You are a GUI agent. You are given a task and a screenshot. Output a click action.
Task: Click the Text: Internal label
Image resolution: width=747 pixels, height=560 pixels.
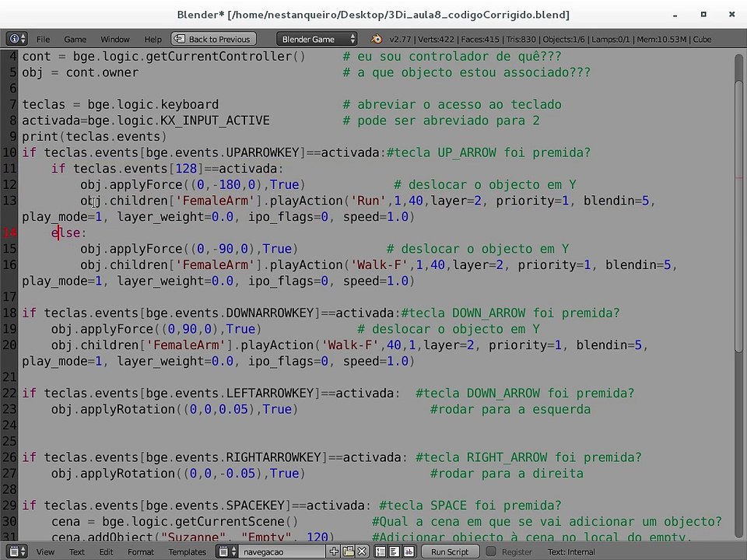[x=570, y=552]
